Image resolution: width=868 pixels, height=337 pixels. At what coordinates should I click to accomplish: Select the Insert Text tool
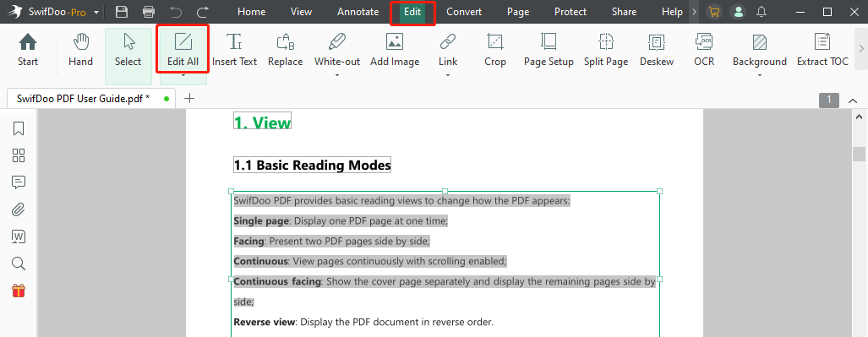pos(235,51)
